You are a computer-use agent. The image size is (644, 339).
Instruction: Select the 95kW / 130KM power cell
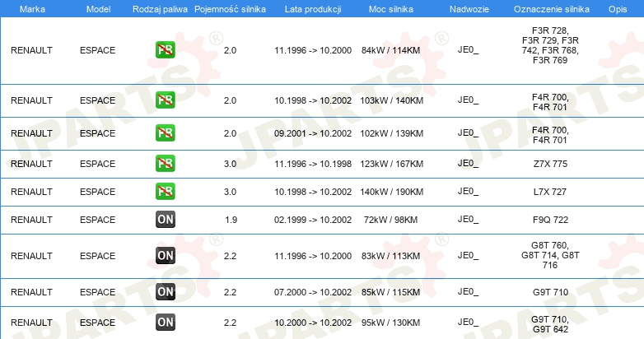pyautogui.click(x=390, y=323)
